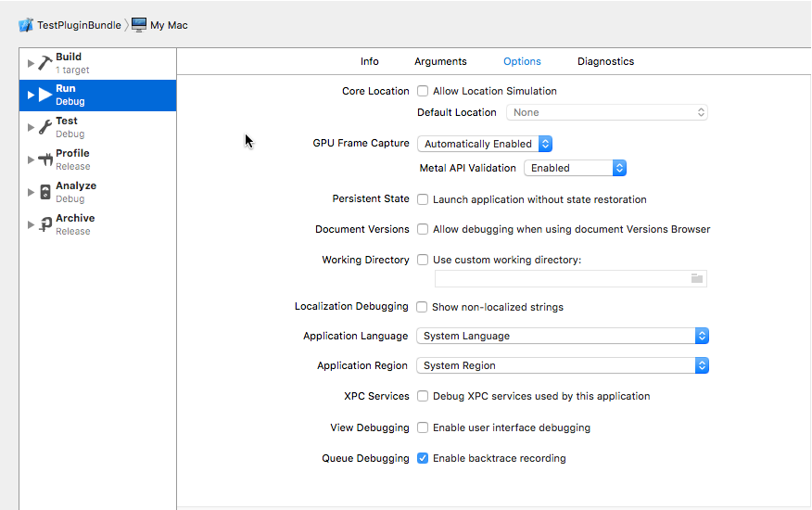The image size is (812, 510).
Task: Enable Allow Location Simulation checkbox
Action: (x=423, y=91)
